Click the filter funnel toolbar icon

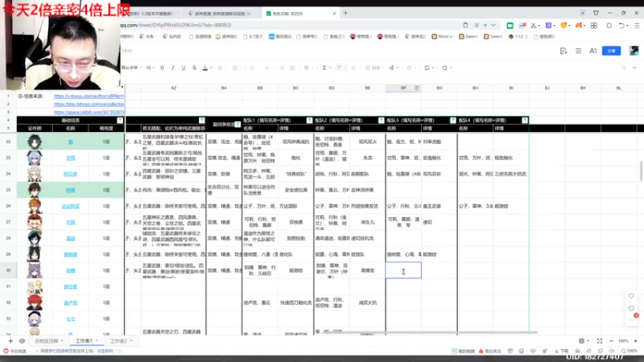point(339,68)
